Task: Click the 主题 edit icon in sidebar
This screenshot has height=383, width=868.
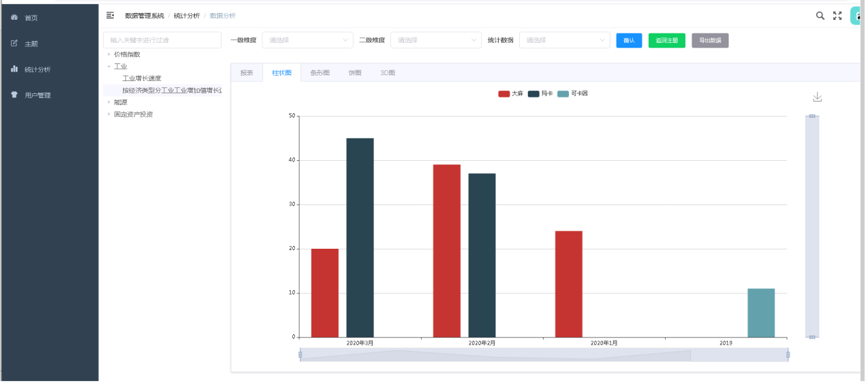Action: coord(14,43)
